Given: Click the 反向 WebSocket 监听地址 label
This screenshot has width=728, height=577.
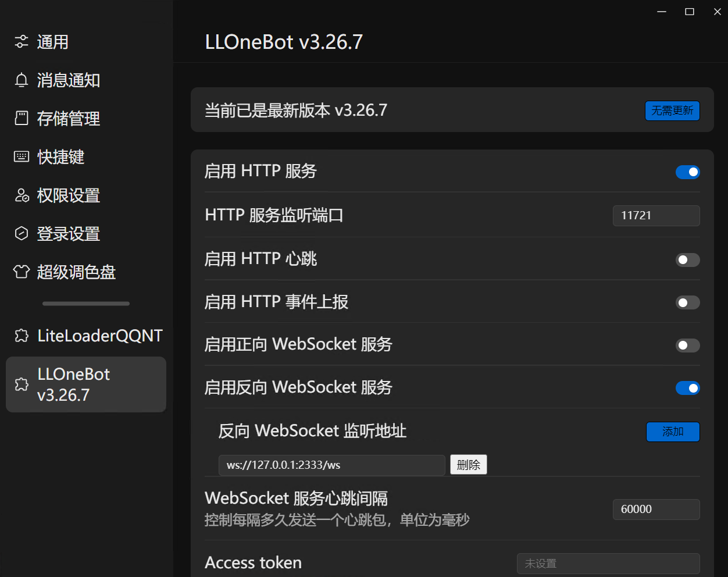Looking at the screenshot, I should (x=312, y=431).
